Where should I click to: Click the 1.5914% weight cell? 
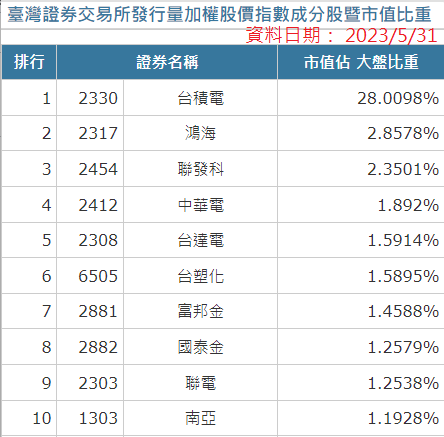click(x=361, y=240)
